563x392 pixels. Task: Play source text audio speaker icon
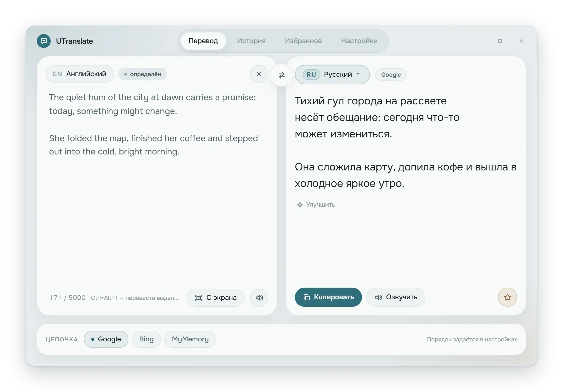[x=259, y=297]
